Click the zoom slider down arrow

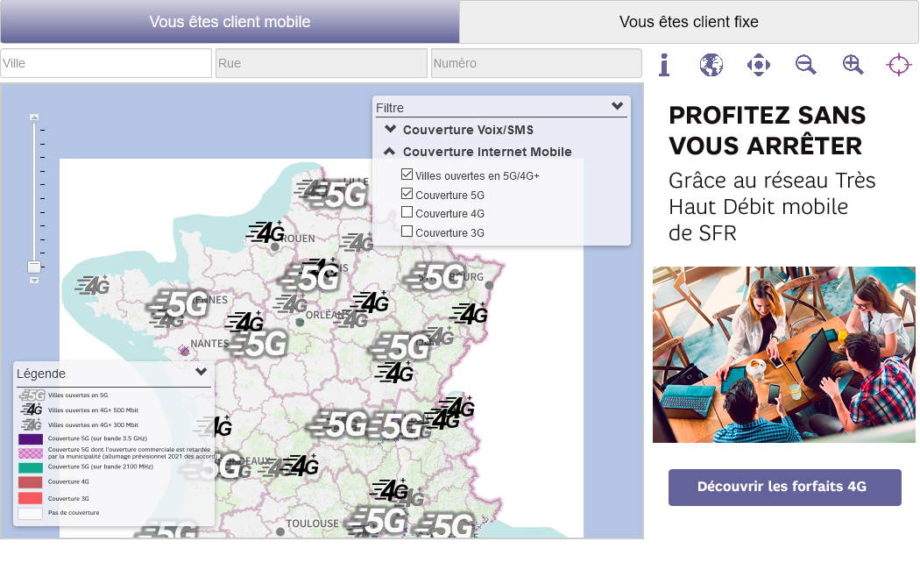34,281
